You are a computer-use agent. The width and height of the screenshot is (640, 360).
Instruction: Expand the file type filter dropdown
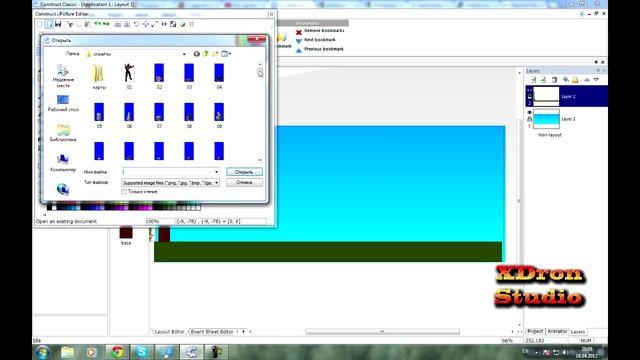pyautogui.click(x=216, y=183)
